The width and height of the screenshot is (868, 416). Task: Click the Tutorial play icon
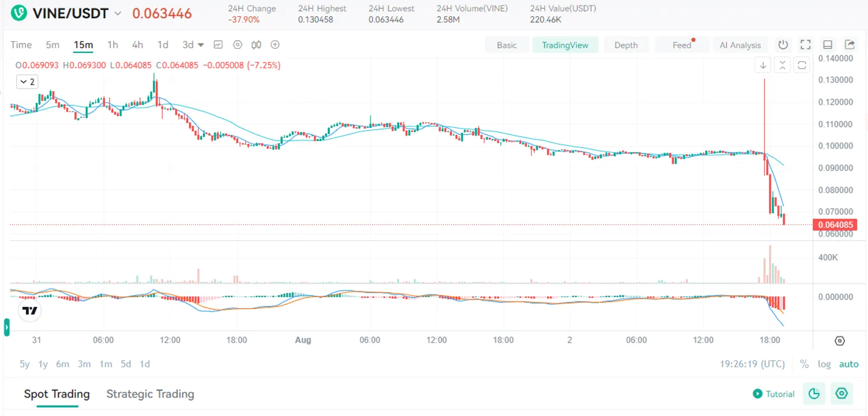tap(757, 394)
